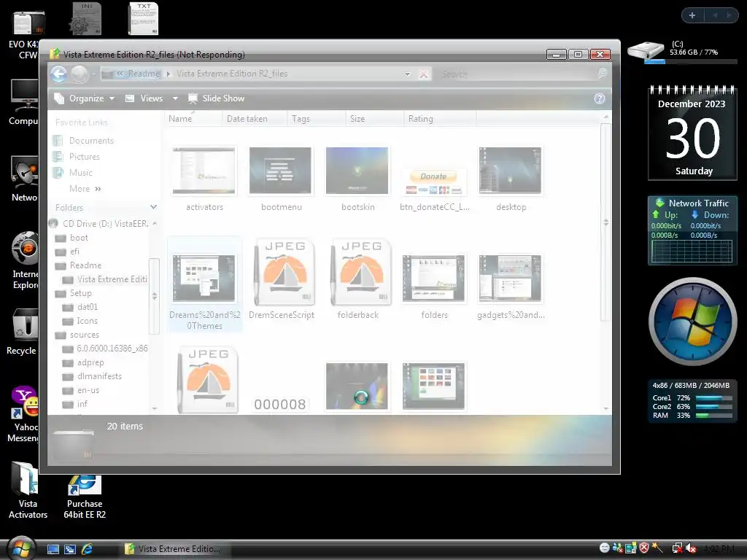Click the calendar gadget showing December 30
The image size is (747, 560).
[692, 133]
